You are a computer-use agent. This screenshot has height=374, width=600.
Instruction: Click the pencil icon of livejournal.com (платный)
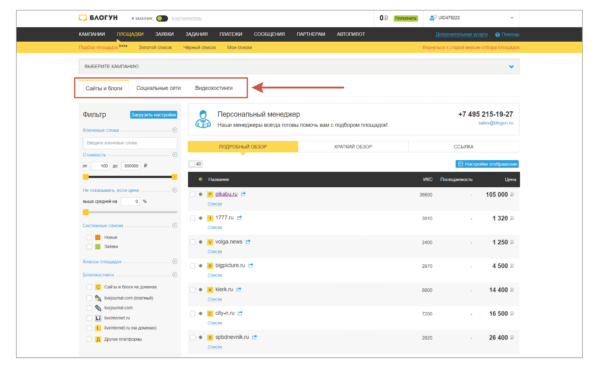pos(98,298)
